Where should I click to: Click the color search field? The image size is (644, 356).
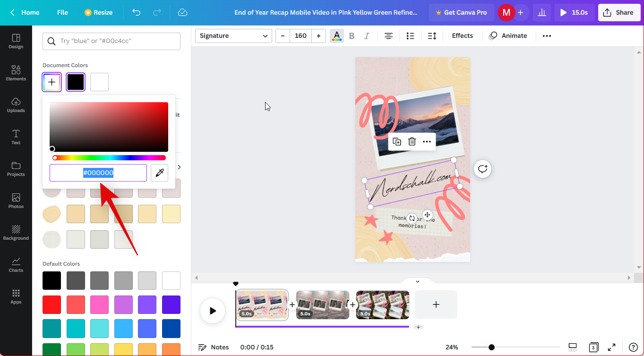(x=112, y=41)
